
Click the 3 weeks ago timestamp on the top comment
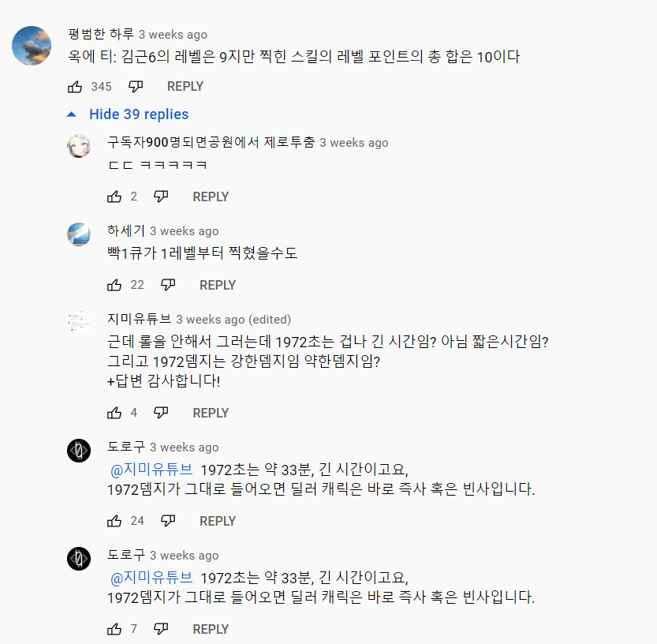point(173,35)
